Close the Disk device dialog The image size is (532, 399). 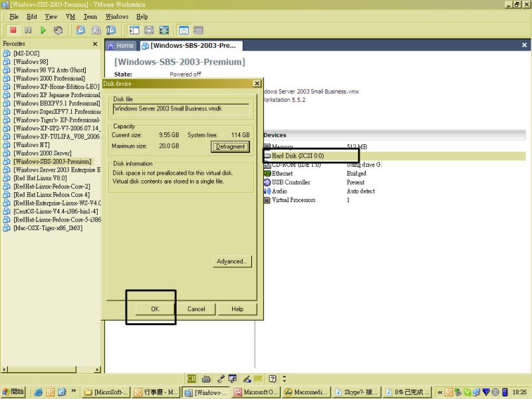[257, 84]
